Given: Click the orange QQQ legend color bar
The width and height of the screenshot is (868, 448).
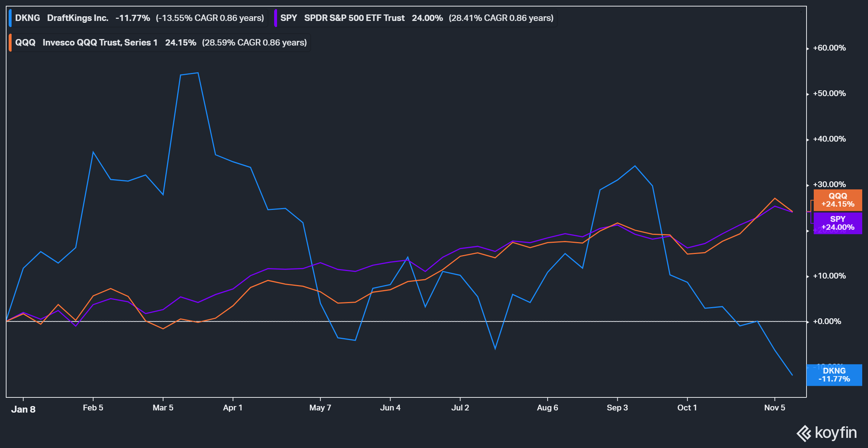Looking at the screenshot, I should pyautogui.click(x=10, y=43).
